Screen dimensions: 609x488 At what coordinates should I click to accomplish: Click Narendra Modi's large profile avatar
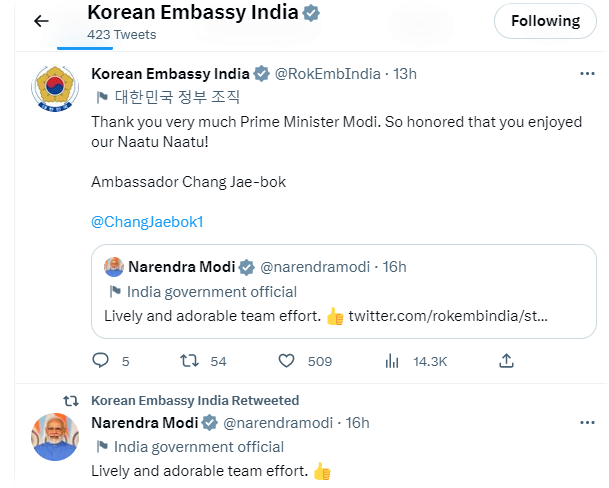56,437
